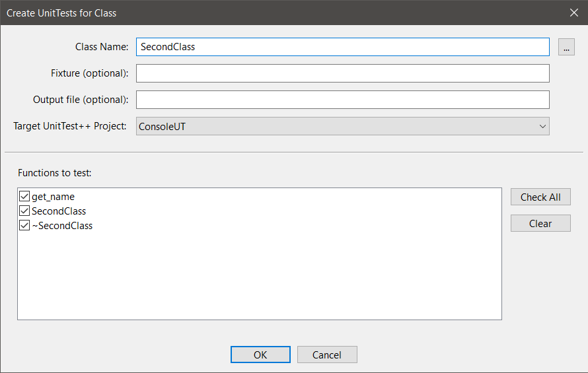Select the ~SecondClass item text in list
The height and width of the screenshot is (373, 588).
coord(62,226)
